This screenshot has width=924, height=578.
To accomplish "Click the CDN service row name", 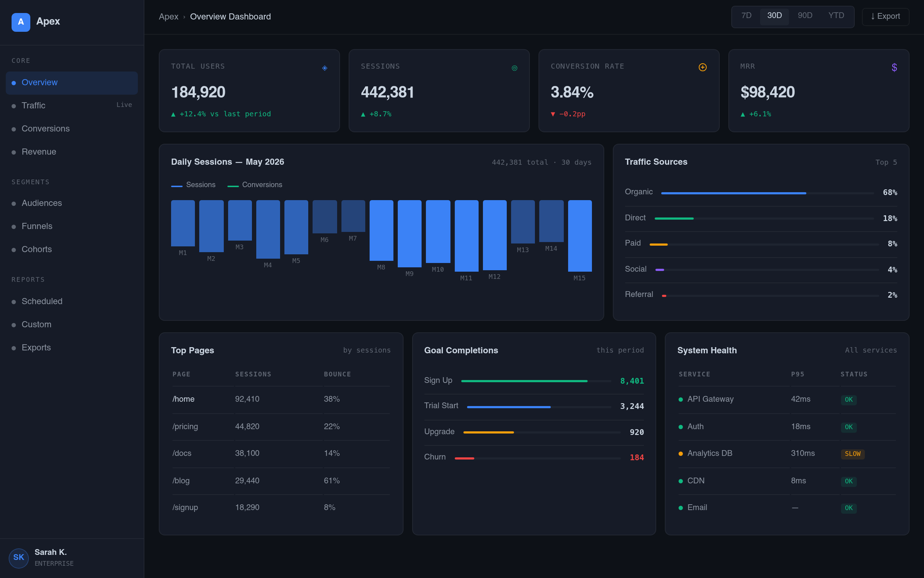I will 696,481.
